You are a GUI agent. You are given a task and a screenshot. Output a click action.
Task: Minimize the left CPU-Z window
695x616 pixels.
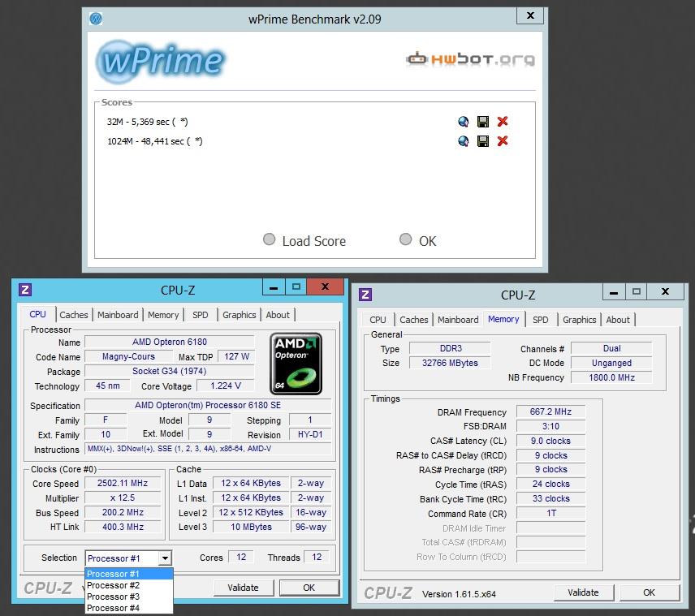(274, 287)
